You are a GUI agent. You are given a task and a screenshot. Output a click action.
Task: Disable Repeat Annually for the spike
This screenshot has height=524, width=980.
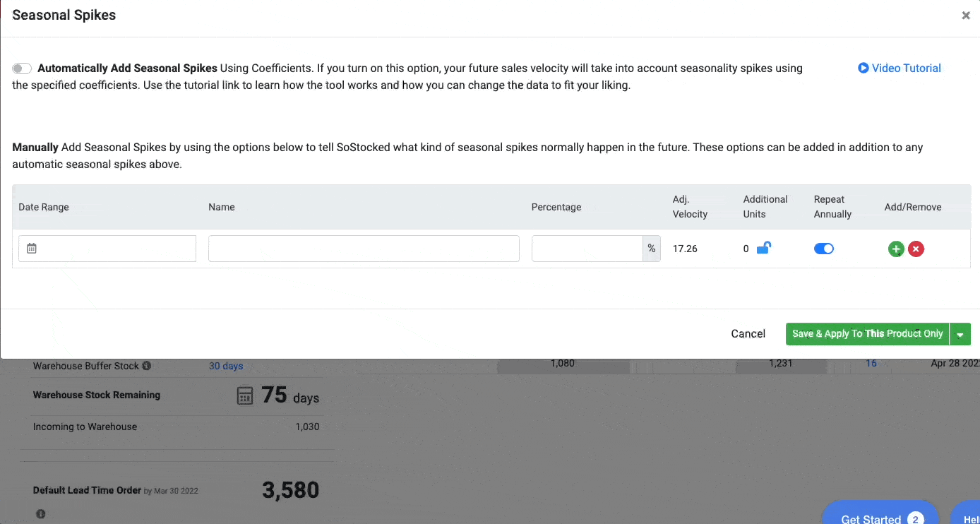coord(824,249)
